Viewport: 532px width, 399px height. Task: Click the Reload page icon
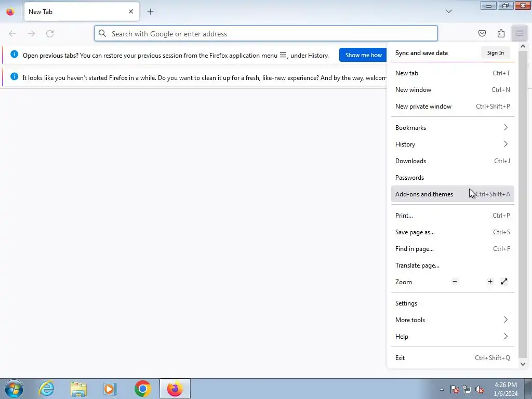50,34
